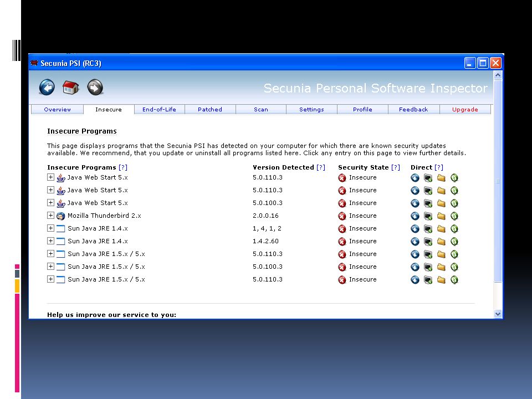Expand the Java Web Start entry with version 5.0.100.3
Image resolution: width=532 pixels, height=399 pixels.
pyautogui.click(x=50, y=203)
